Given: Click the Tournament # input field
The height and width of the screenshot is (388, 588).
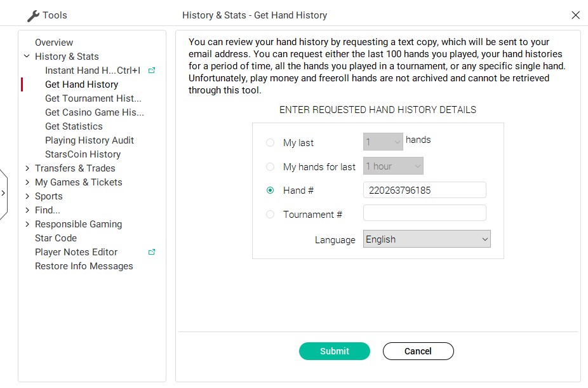Looking at the screenshot, I should pos(425,213).
